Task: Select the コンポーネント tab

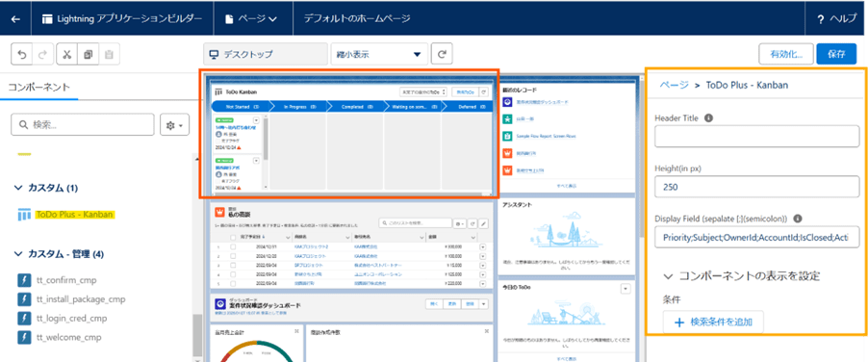Action: tap(39, 87)
